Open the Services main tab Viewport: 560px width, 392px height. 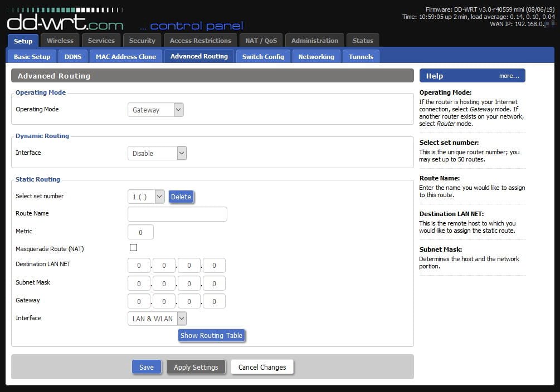coord(101,40)
